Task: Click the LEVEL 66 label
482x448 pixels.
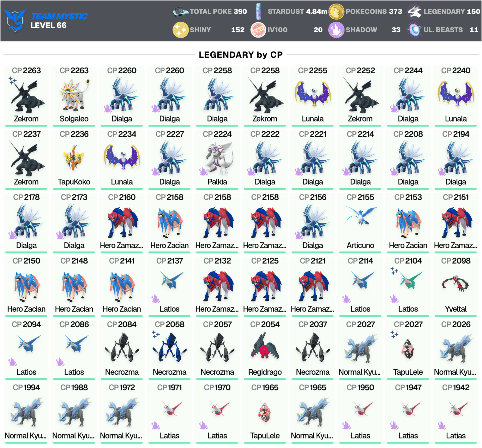Action: point(48,25)
